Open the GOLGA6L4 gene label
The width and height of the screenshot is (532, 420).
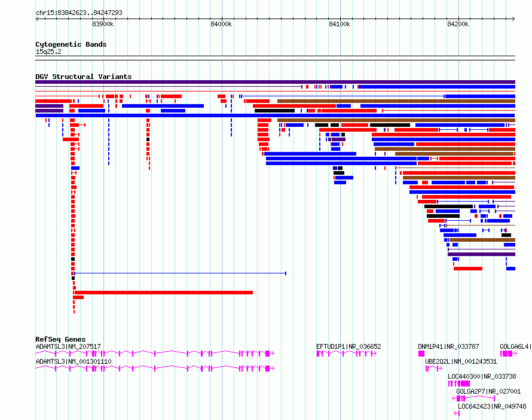[x=515, y=346]
